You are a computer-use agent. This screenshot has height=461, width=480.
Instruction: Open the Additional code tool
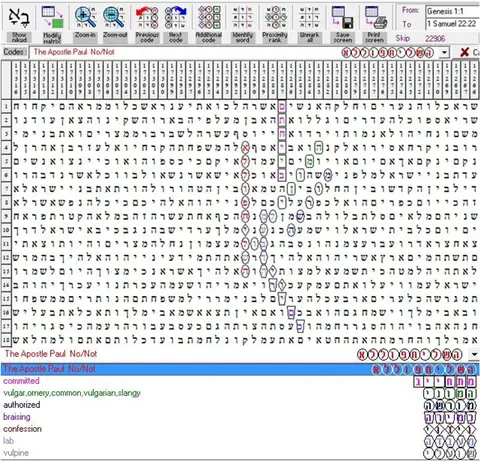pyautogui.click(x=209, y=17)
